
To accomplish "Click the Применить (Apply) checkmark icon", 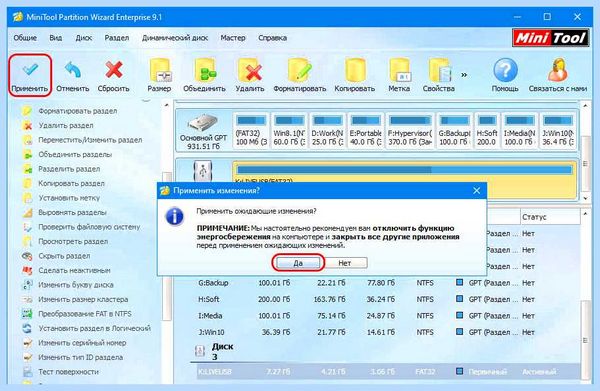I will coord(30,69).
